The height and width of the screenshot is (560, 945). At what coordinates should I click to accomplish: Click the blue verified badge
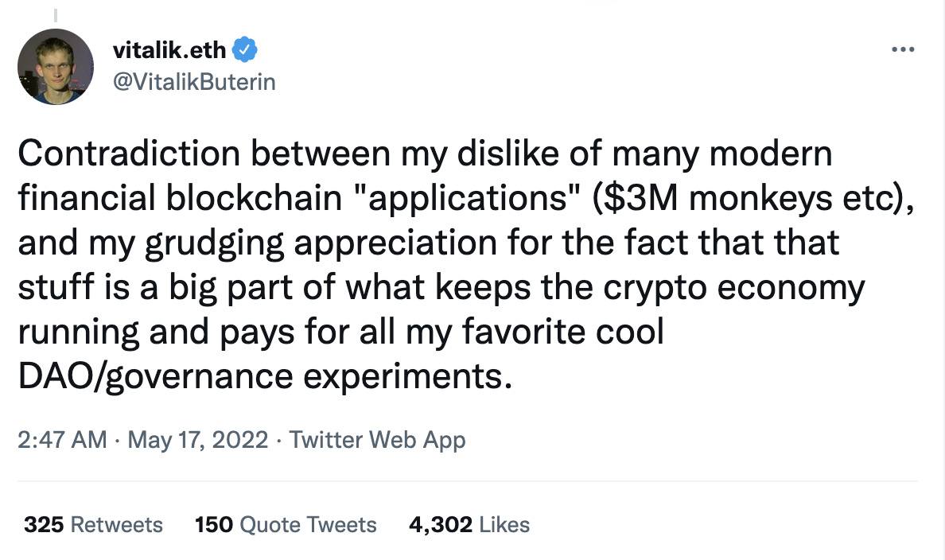(x=244, y=51)
